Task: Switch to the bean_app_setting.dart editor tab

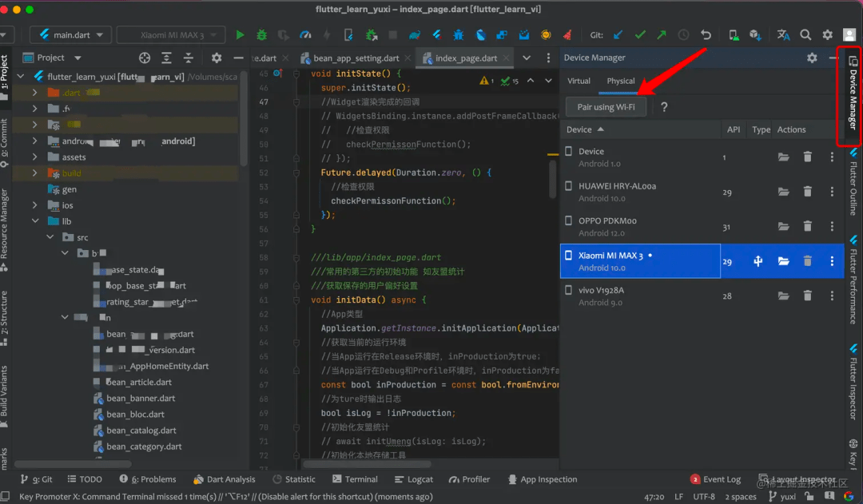Action: tap(356, 58)
